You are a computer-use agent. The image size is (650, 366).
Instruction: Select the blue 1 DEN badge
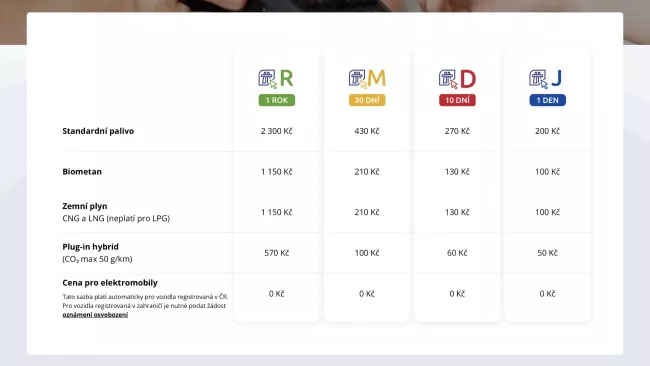548,100
